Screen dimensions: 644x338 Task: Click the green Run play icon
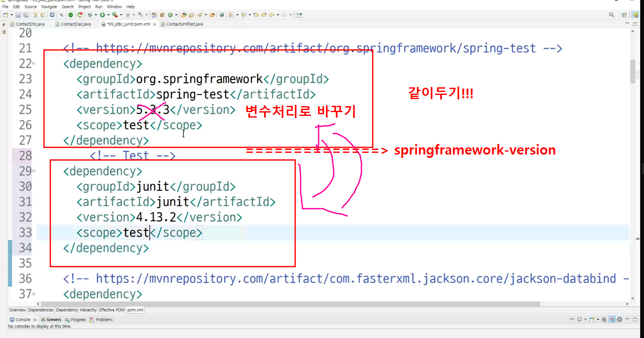pyautogui.click(x=102, y=15)
